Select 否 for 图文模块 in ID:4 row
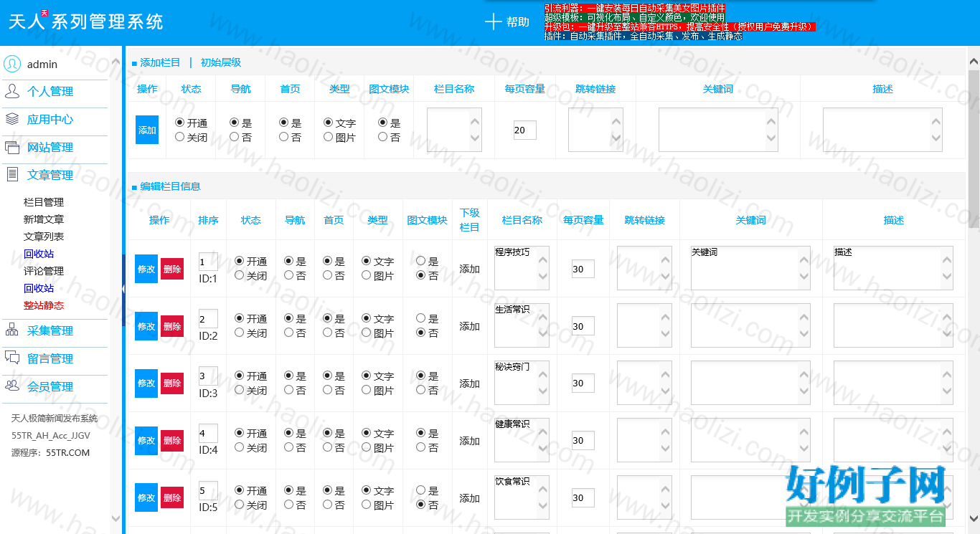 click(x=421, y=447)
